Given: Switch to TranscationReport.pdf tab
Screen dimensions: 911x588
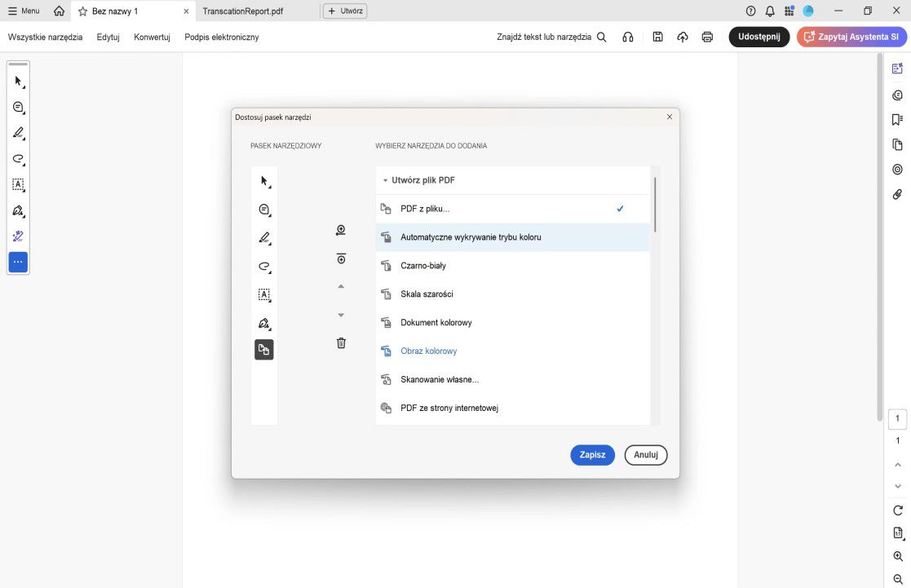Looking at the screenshot, I should (x=243, y=11).
